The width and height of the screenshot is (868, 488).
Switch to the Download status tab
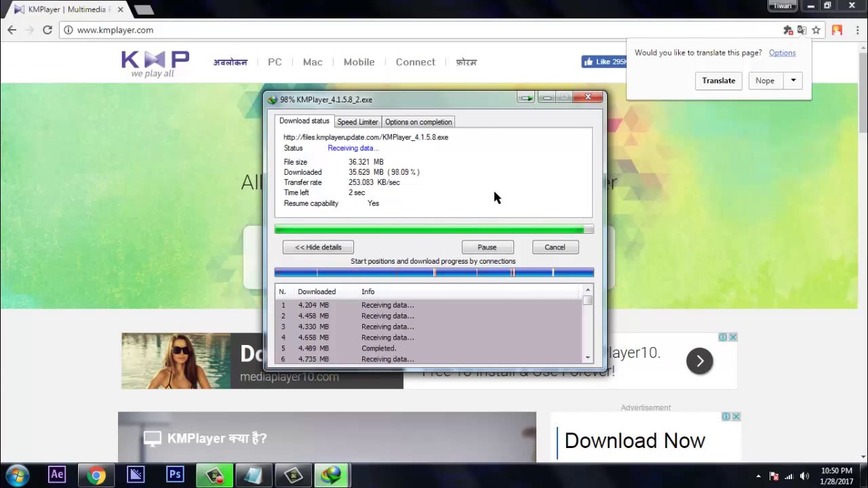coord(304,121)
